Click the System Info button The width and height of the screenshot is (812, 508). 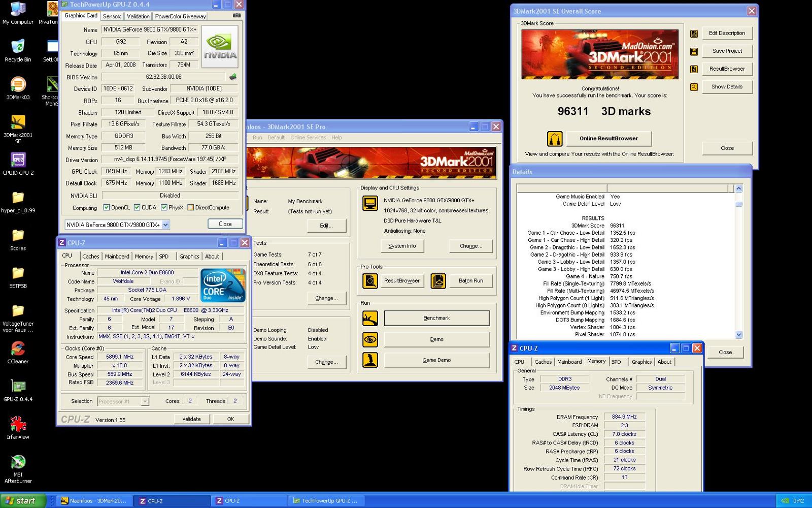tap(402, 246)
